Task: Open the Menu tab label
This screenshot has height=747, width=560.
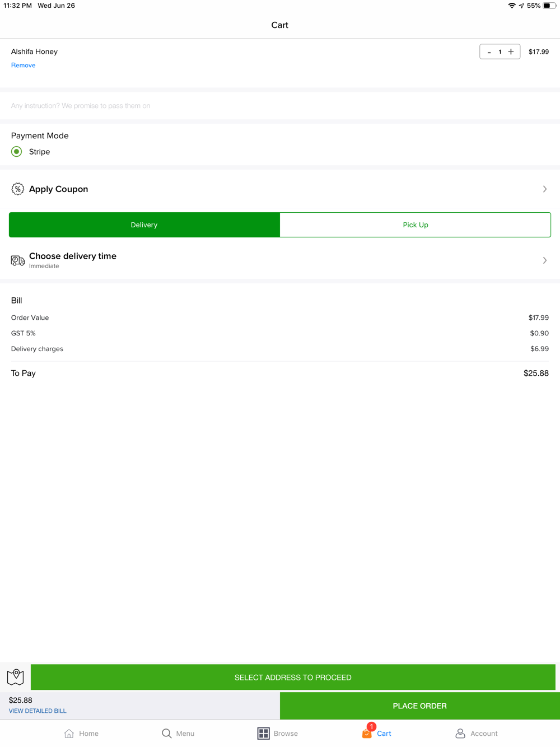Action: tap(185, 734)
